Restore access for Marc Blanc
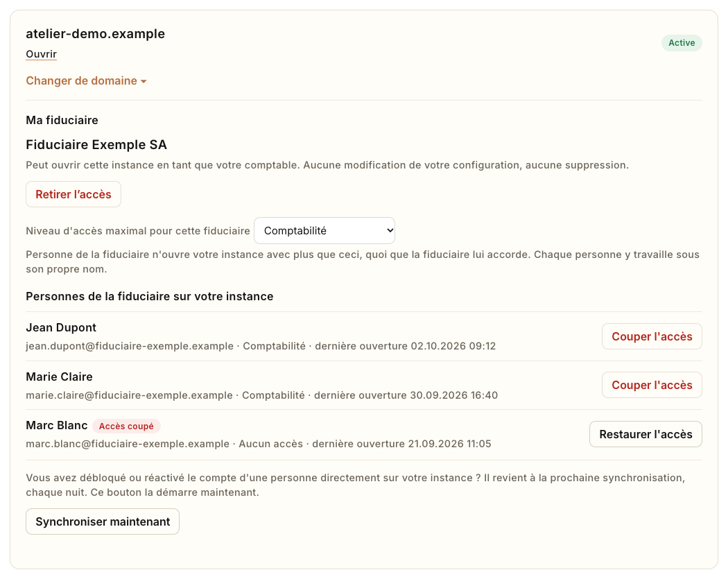 coord(645,434)
